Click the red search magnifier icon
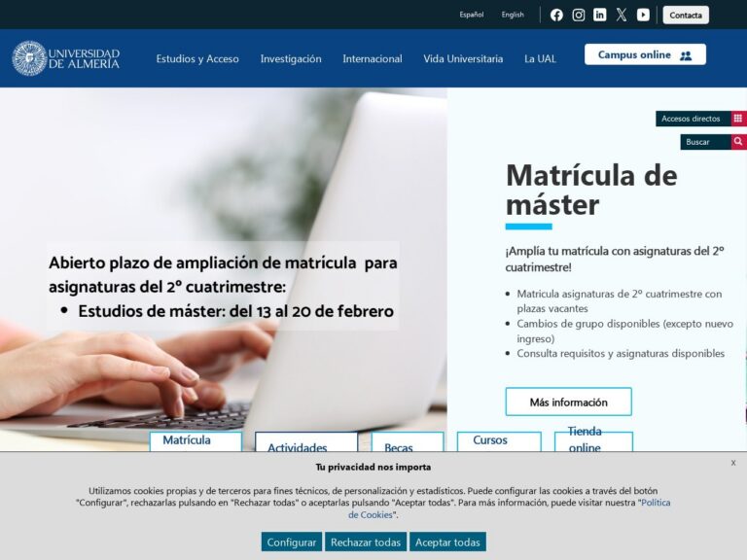747x560 pixels. pos(738,142)
